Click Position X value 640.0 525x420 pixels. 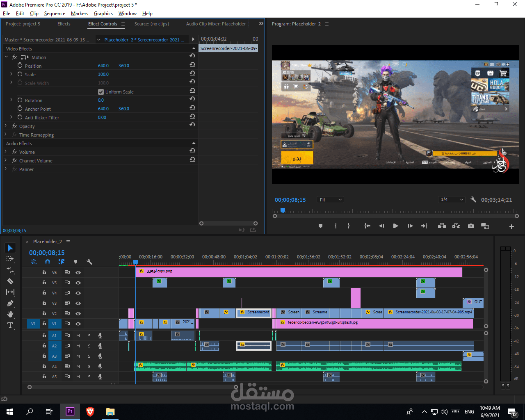[x=103, y=66]
